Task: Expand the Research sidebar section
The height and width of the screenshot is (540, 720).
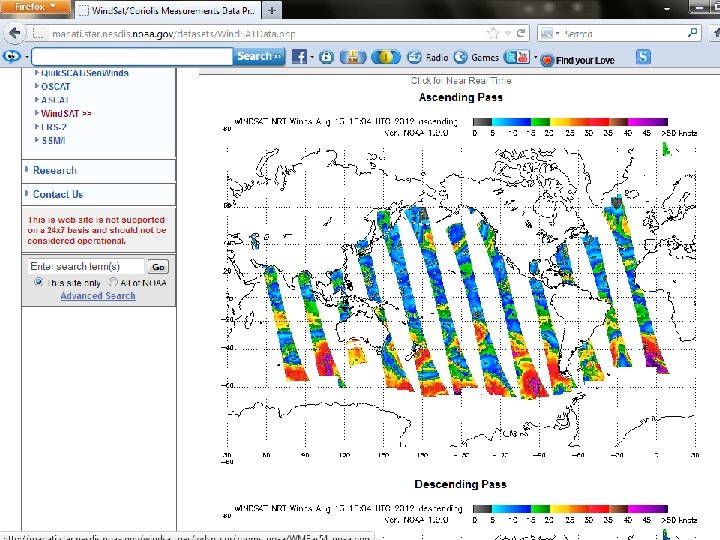Action: [x=54, y=171]
